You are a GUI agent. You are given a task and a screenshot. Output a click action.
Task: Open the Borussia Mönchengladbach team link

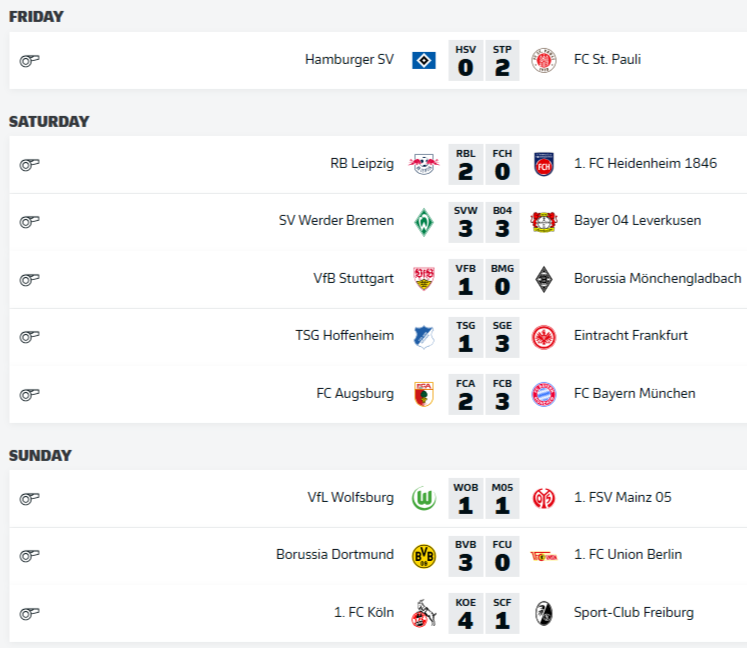coord(657,278)
